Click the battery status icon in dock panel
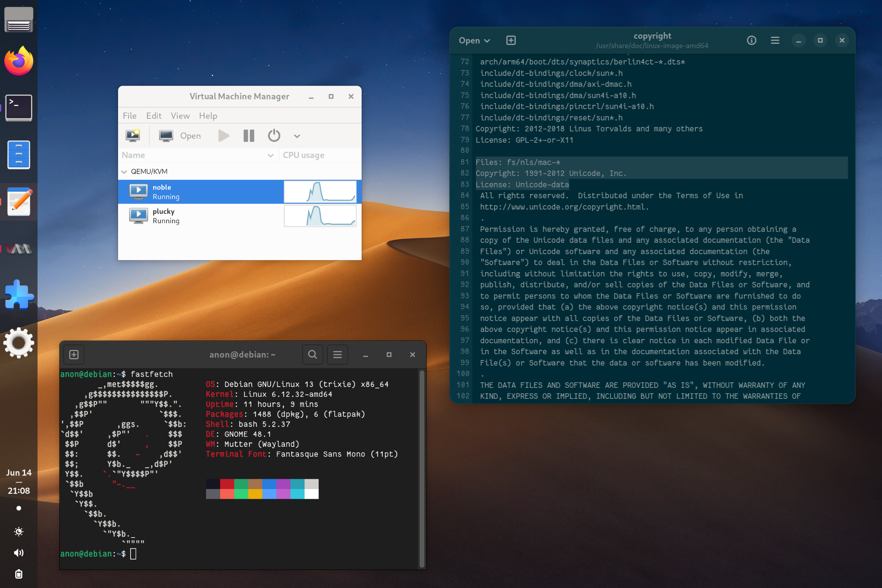This screenshot has width=882, height=588. tap(19, 574)
